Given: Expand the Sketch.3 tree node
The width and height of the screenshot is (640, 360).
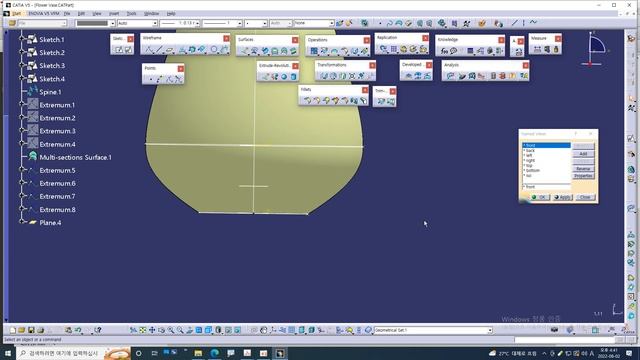Looking at the screenshot, I should [x=22, y=65].
